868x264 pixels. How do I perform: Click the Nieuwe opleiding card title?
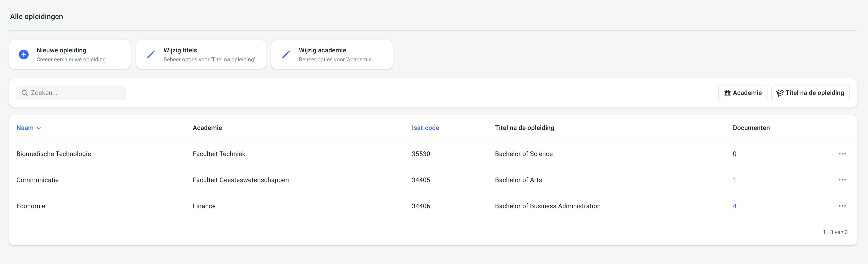pyautogui.click(x=61, y=50)
